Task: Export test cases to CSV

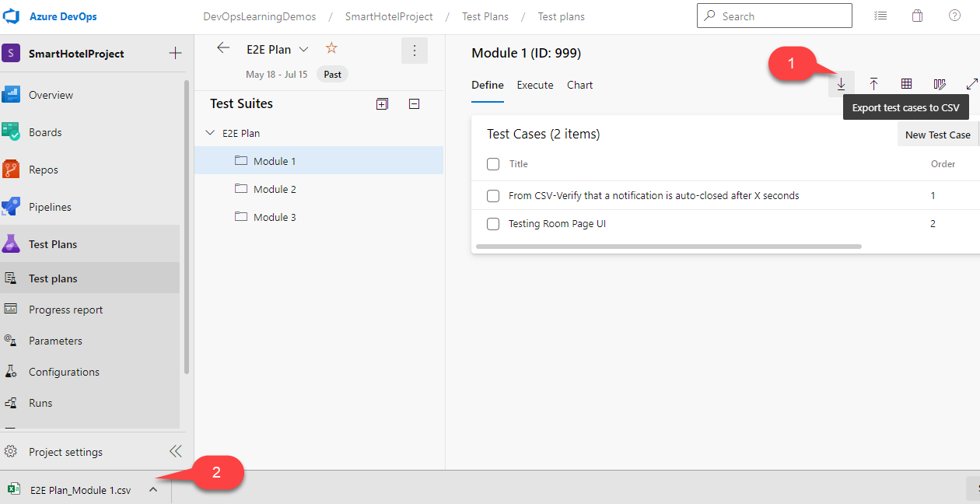Action: click(841, 84)
